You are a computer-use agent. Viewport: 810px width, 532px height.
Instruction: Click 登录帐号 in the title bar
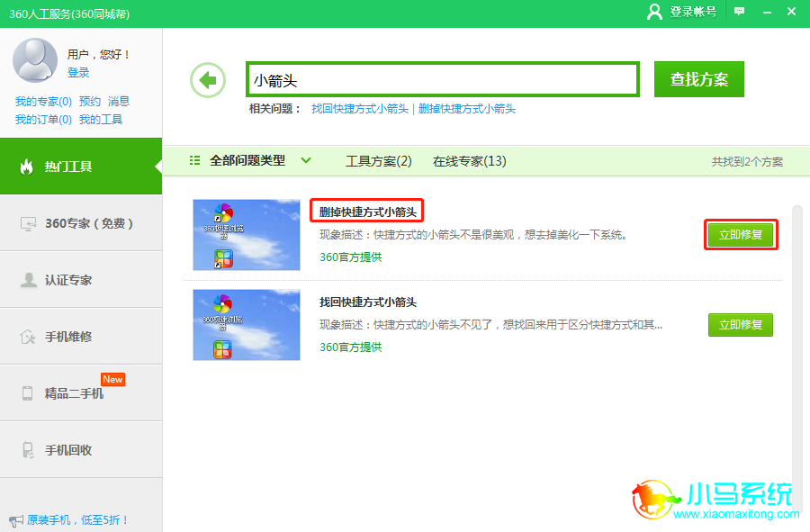click(x=693, y=12)
